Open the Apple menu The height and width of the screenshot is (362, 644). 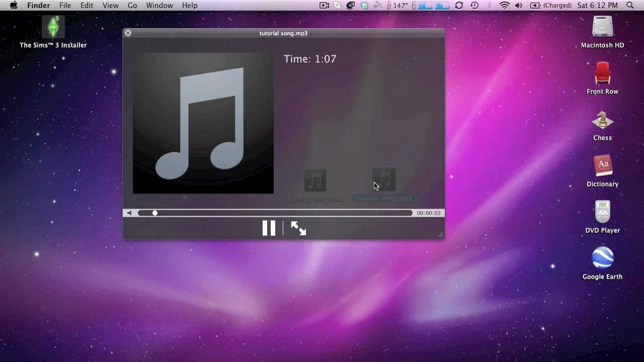coord(14,6)
